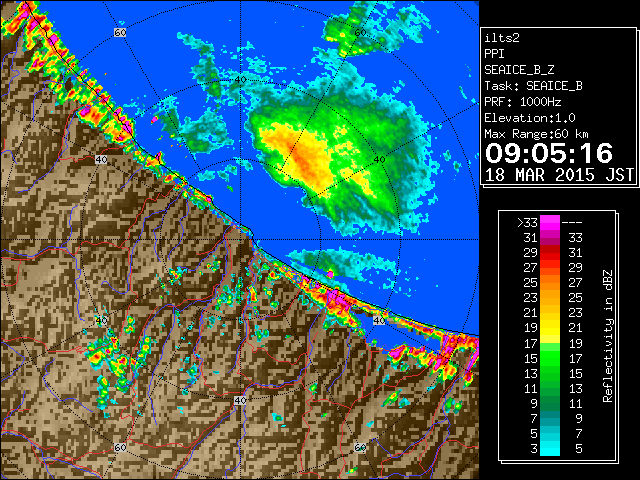Click the >33 label in the legend
This screenshot has height=480, width=640.
click(527, 222)
